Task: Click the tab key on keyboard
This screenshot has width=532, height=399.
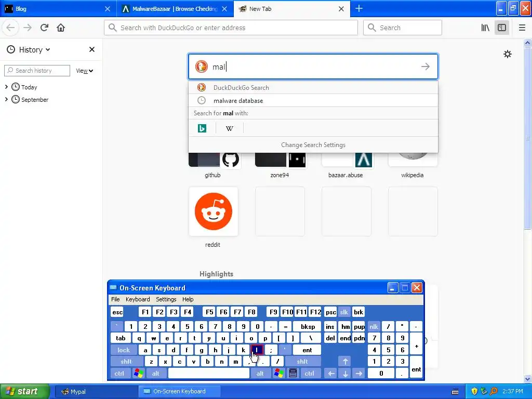Action: coord(121,338)
